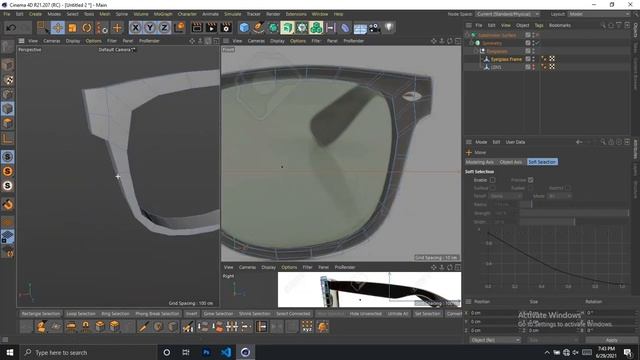This screenshot has height=360, width=640.
Task: Click the Grow Selection button
Action: coord(218,314)
